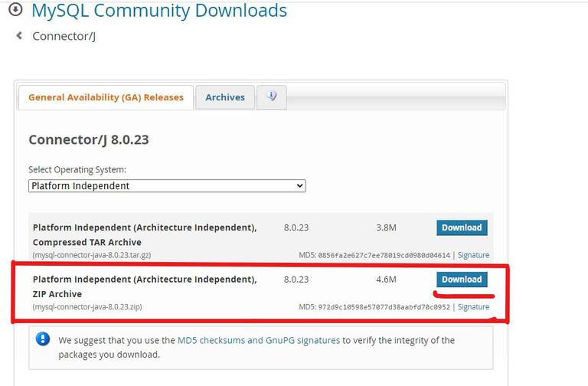The height and width of the screenshot is (386, 588).
Task: Click the mysql-connector-java-8.0.23.tar.gz filename
Action: point(92,255)
